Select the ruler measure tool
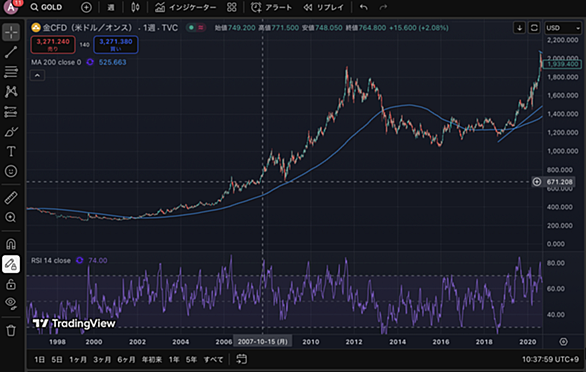 (x=11, y=198)
